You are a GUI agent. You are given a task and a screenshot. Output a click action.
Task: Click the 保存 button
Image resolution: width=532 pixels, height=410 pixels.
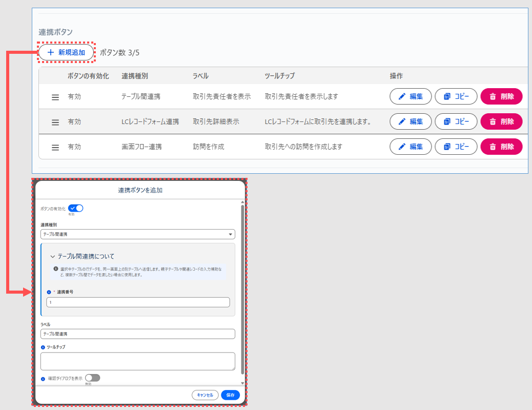[x=230, y=395]
